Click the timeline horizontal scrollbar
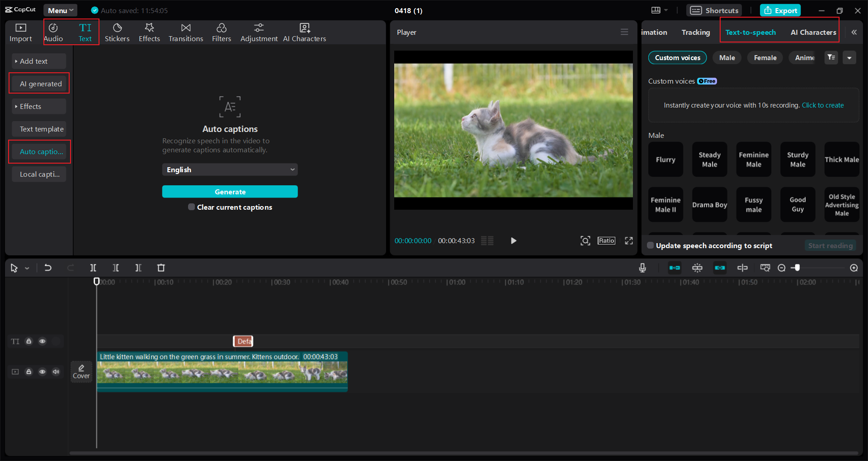The height and width of the screenshot is (461, 868). point(463,453)
